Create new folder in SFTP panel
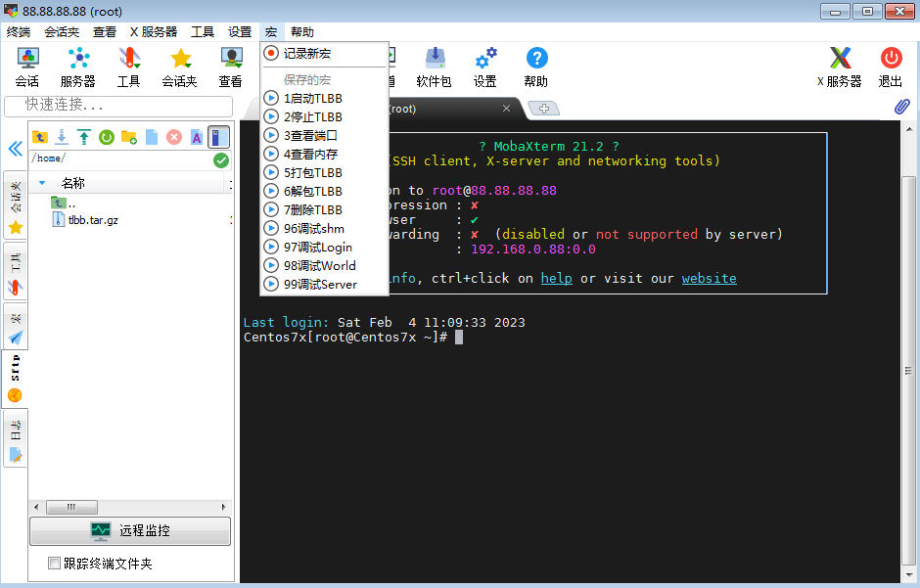The height and width of the screenshot is (588, 920). pos(129,137)
